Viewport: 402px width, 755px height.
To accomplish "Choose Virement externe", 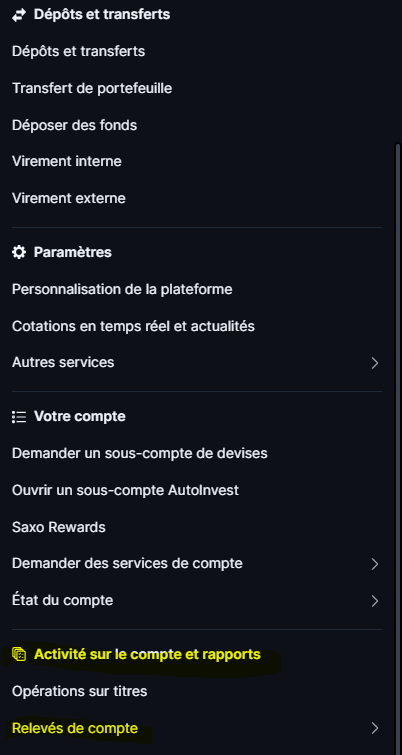I will [x=69, y=198].
